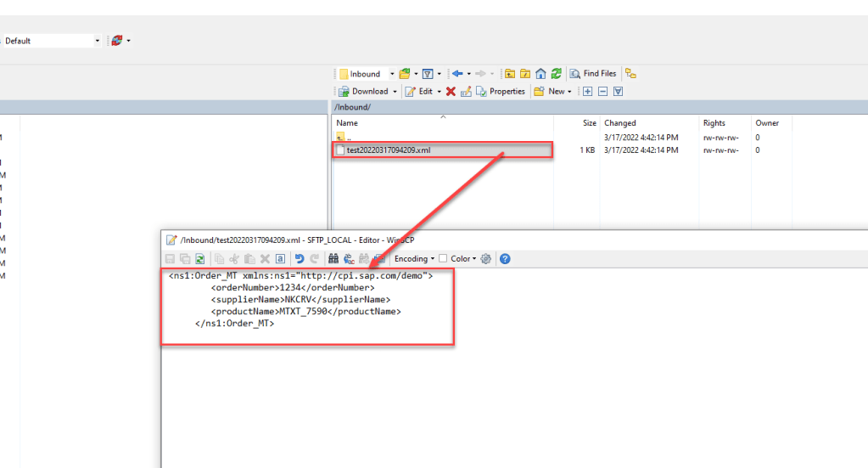Click the Select Files plus icon

[587, 92]
